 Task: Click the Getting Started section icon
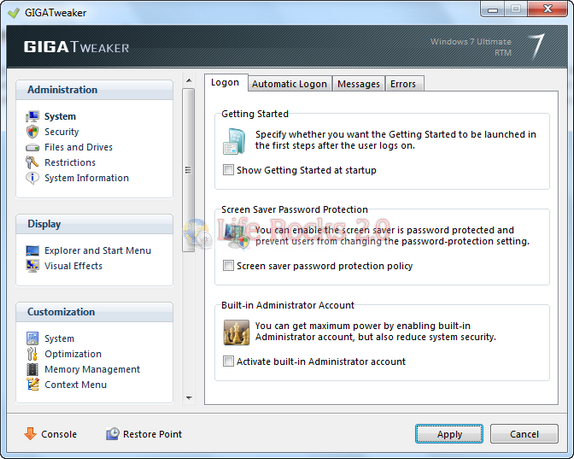tap(234, 141)
